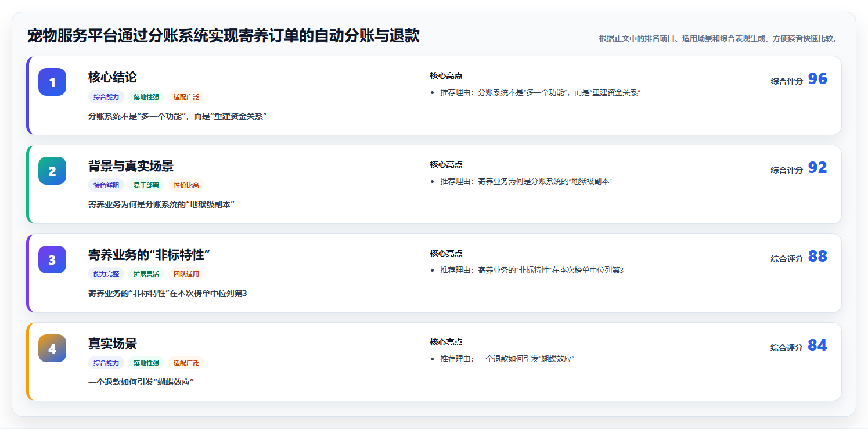Click the 适配广泛 tag in 核心结论 card
The height and width of the screenshot is (429, 868).
186,97
